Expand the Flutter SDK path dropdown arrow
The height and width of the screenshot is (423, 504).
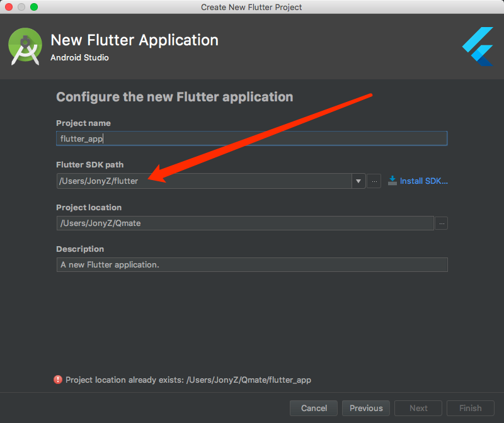(x=358, y=181)
